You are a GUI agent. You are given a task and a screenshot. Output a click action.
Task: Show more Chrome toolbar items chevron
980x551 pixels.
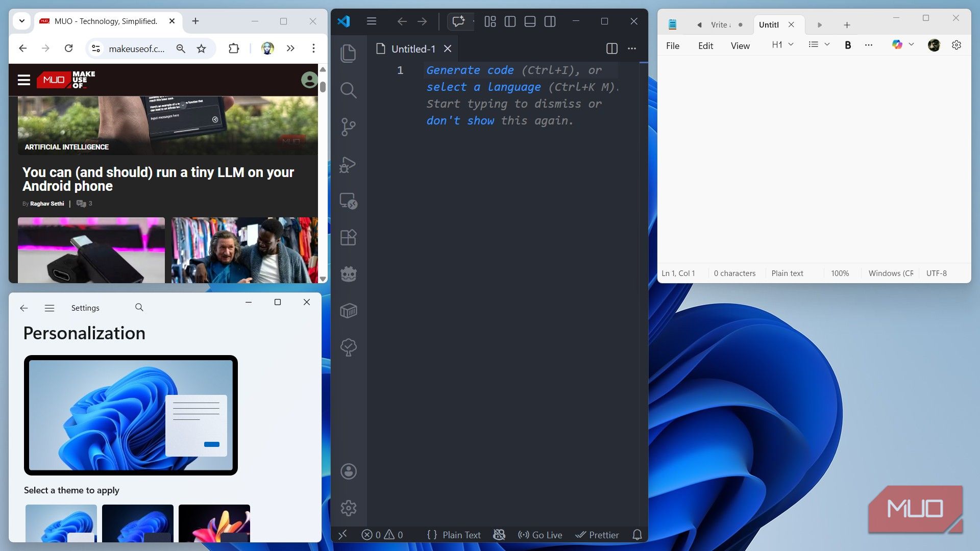[x=290, y=48]
